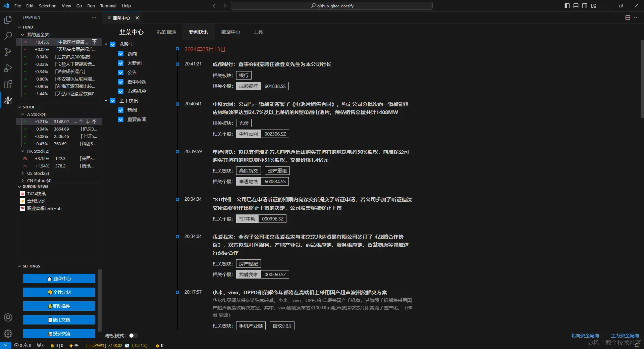644x349 pixels.
Task: Open 主力资金流向 link
Action: (x=625, y=336)
